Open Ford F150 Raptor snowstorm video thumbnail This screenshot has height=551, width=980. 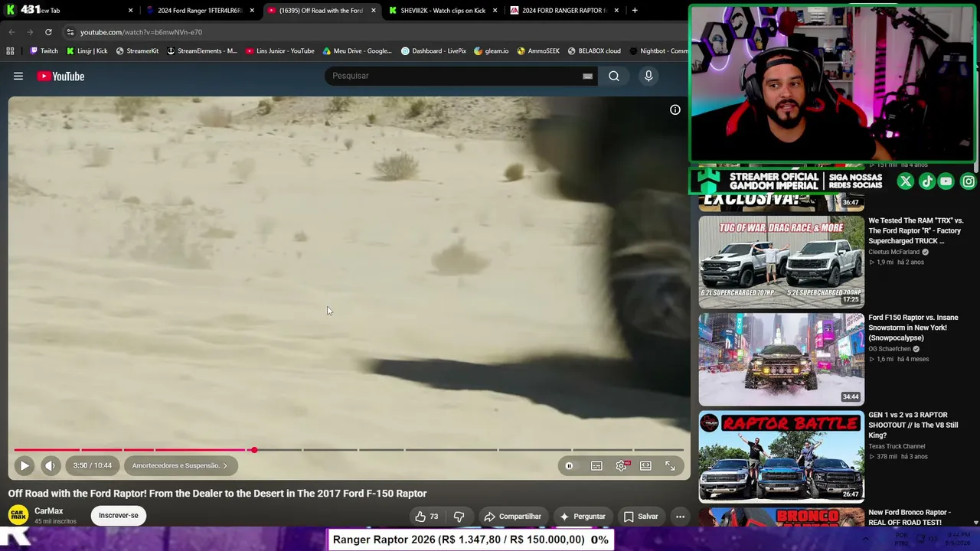(x=782, y=359)
